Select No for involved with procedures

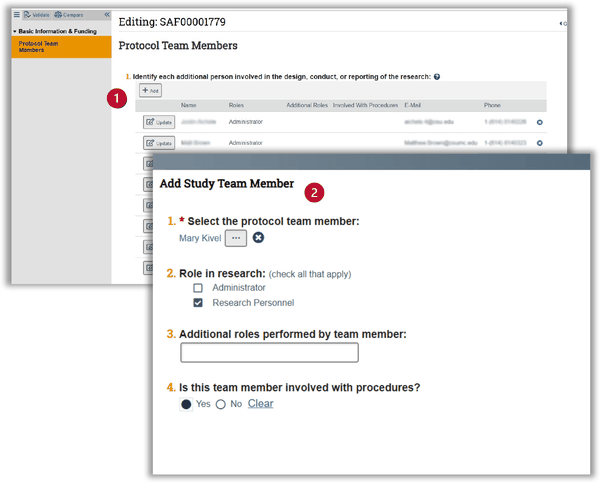point(220,404)
